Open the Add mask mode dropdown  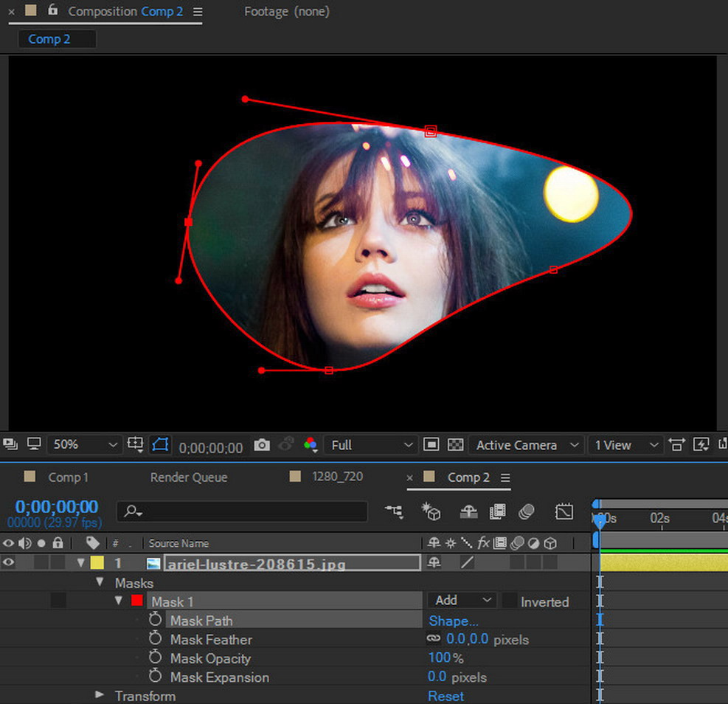(462, 601)
